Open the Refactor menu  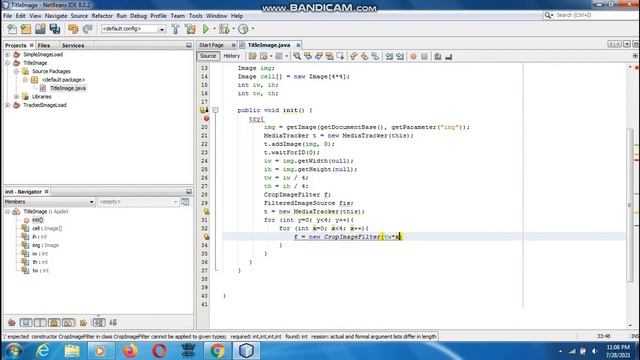point(102,16)
